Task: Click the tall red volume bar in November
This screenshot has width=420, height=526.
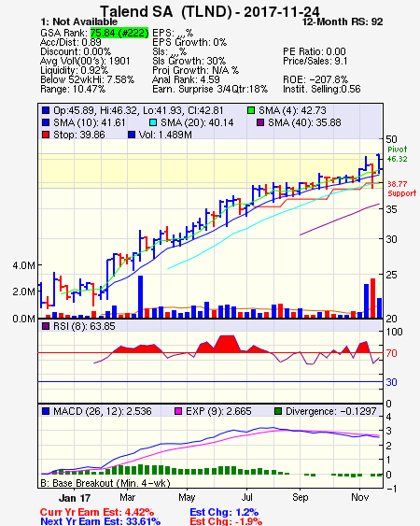Action: 372,298
